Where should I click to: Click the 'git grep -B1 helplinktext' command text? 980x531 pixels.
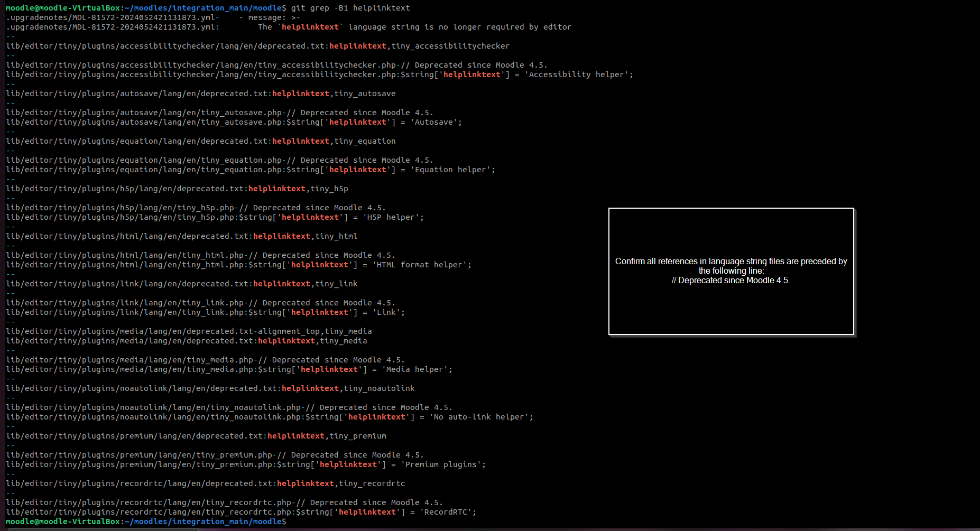click(x=350, y=8)
